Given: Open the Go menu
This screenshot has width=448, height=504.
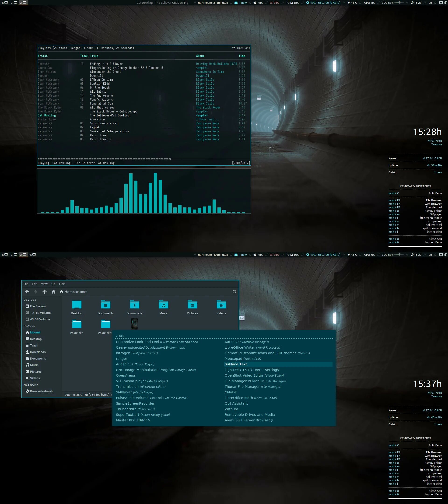Looking at the screenshot, I should tap(53, 284).
